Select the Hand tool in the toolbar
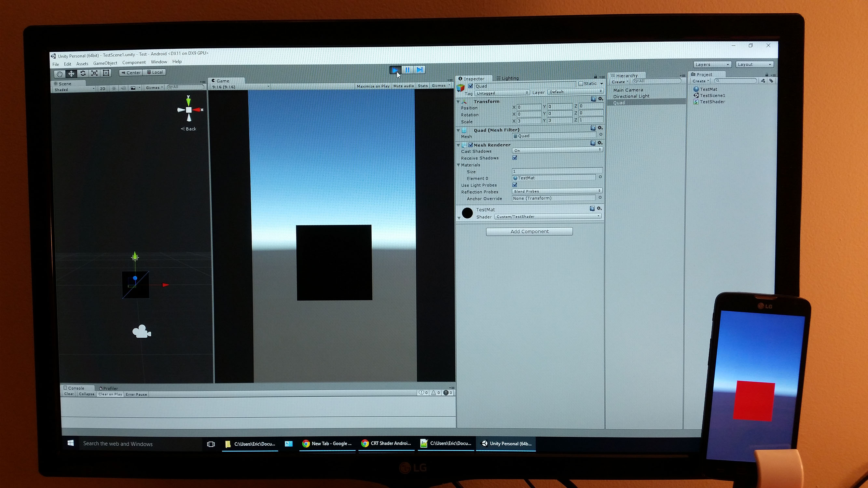The image size is (868, 488). point(60,74)
